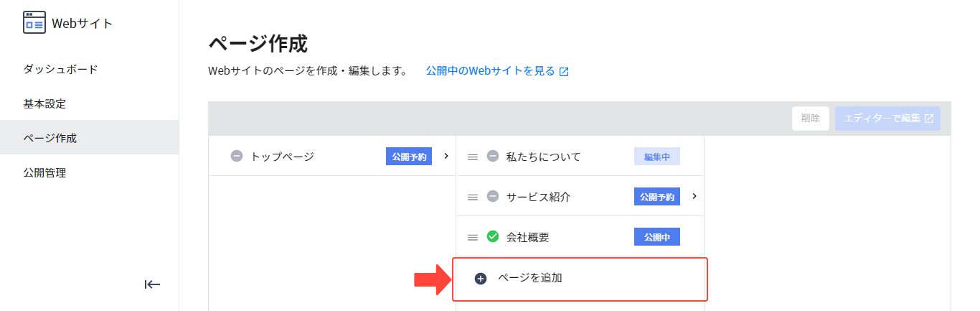This screenshot has height=311, width=980.
Task: Click gray minus status icon beside サービス紹介
Action: (x=493, y=196)
